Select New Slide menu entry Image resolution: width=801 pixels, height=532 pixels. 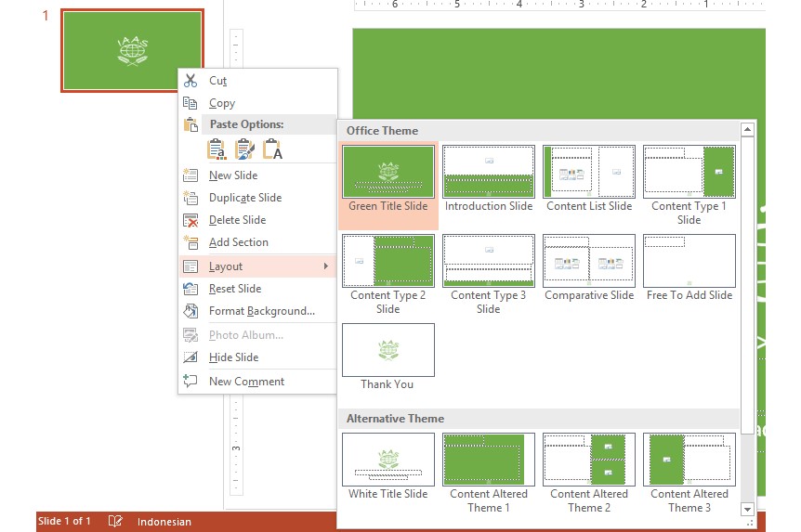[x=233, y=175]
